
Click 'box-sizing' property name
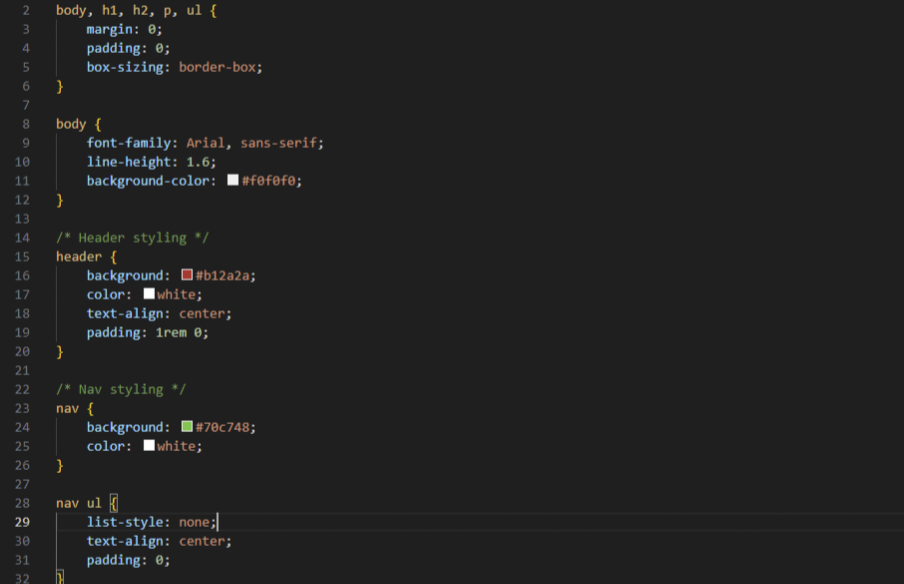click(125, 67)
